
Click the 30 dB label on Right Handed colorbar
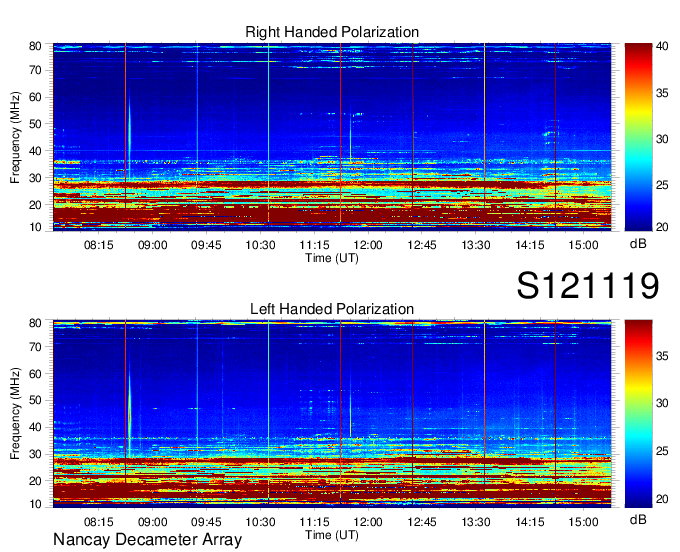pos(662,139)
